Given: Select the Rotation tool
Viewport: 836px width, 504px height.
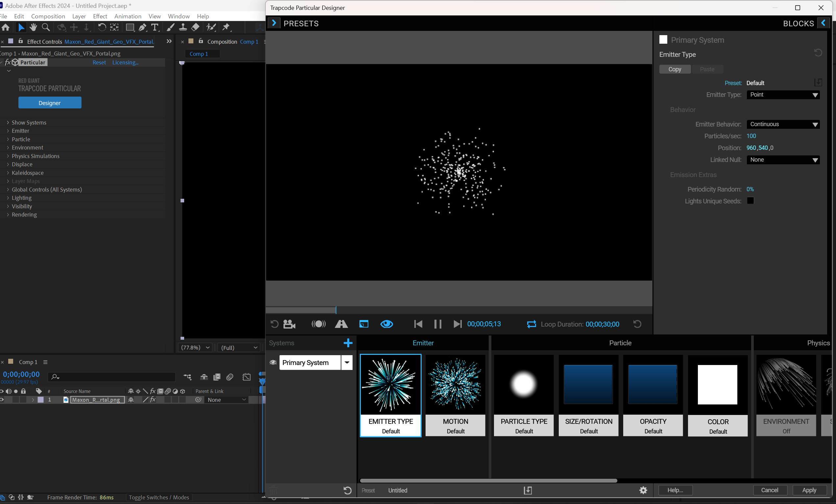Looking at the screenshot, I should 101,28.
